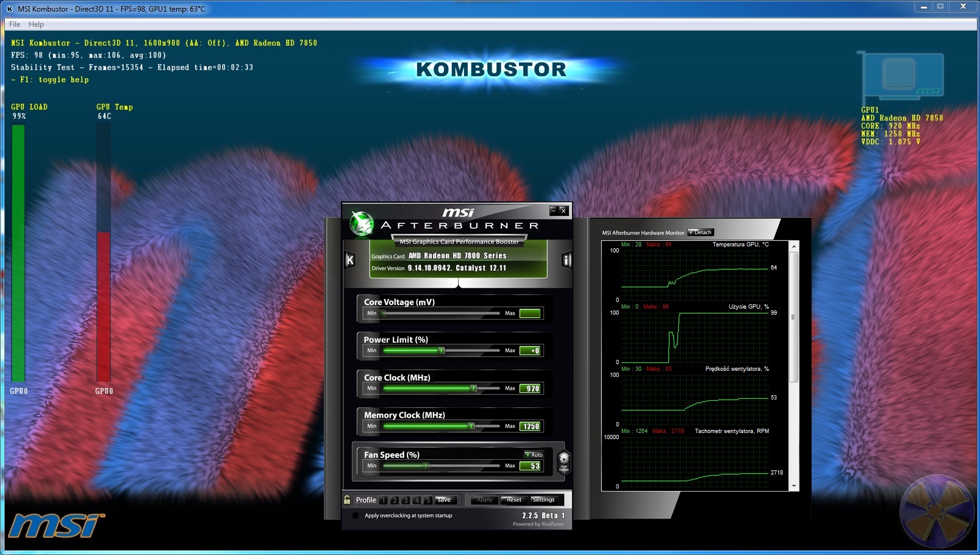Click the Powered by RivaTuner text

(538, 524)
